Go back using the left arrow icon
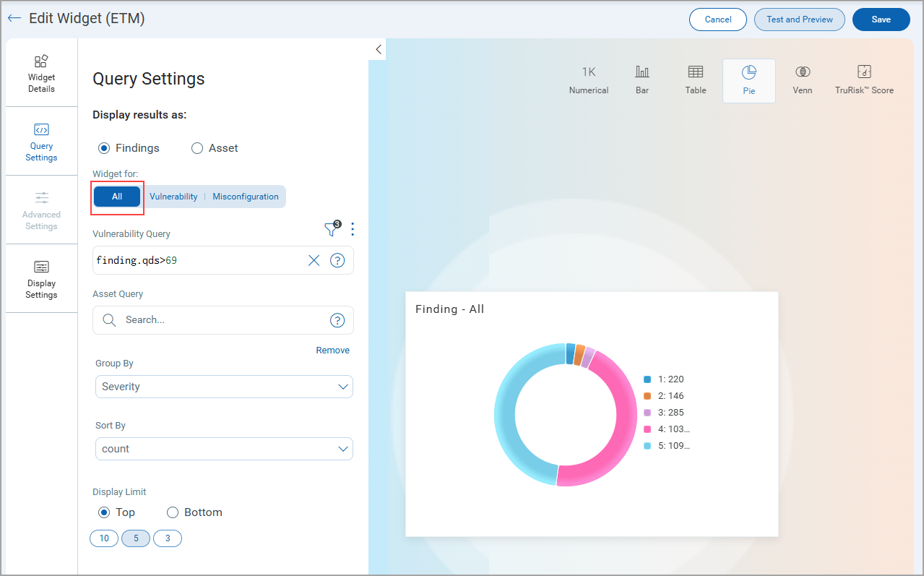 (x=14, y=19)
